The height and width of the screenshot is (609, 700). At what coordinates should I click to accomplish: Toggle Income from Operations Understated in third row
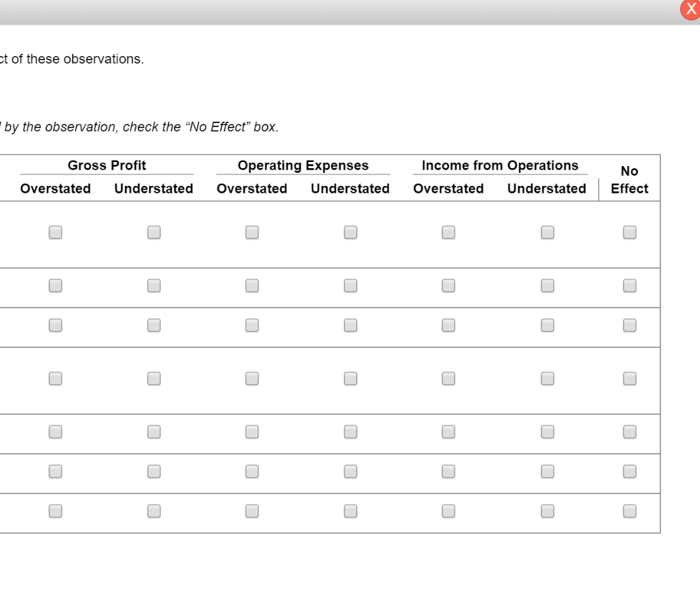coord(548,325)
